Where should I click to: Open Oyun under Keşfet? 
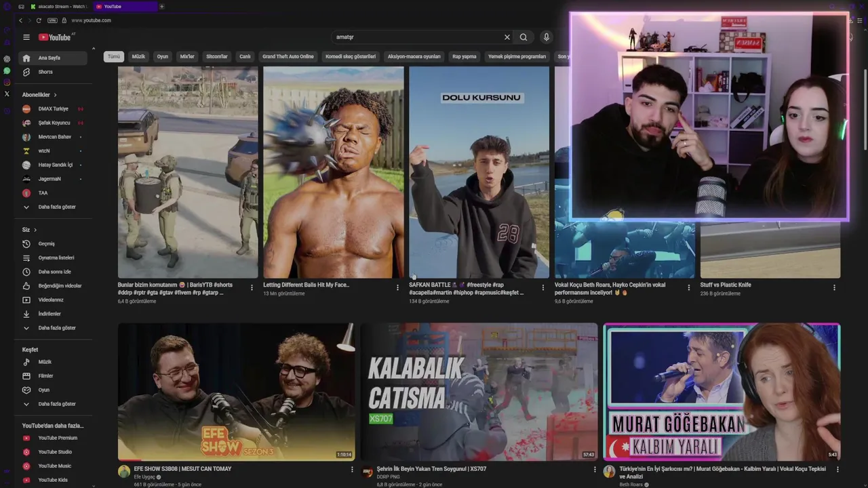[52, 390]
